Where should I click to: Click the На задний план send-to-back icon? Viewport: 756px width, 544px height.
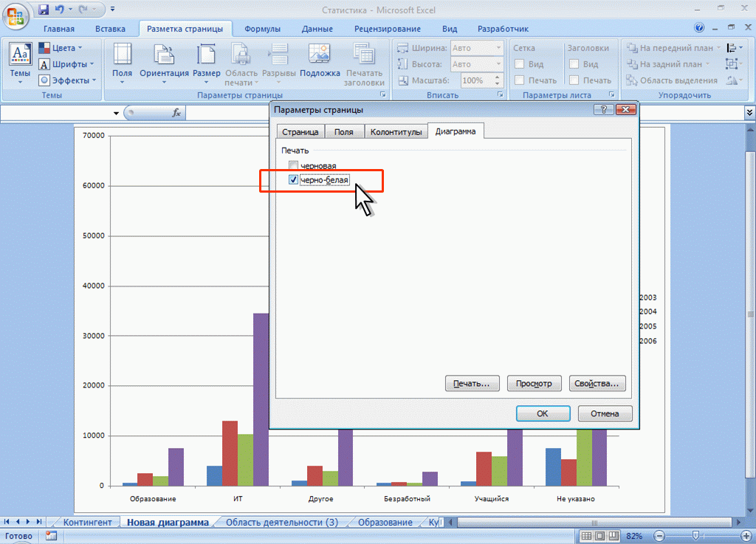tap(632, 63)
